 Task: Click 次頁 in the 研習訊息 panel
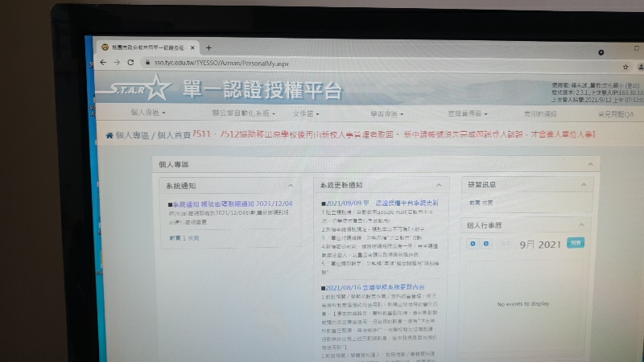(x=487, y=203)
